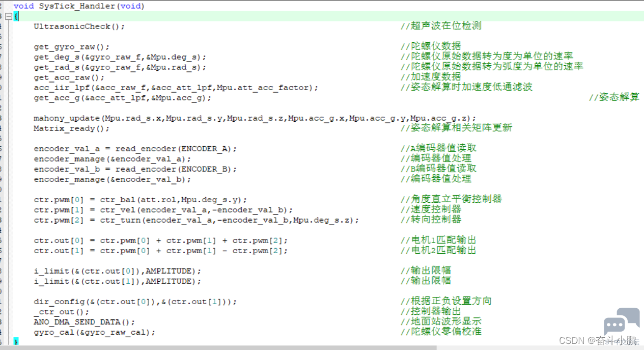The height and width of the screenshot is (350, 644).
Task: Click the '//B编码器值读取' comment
Action: 438,169
